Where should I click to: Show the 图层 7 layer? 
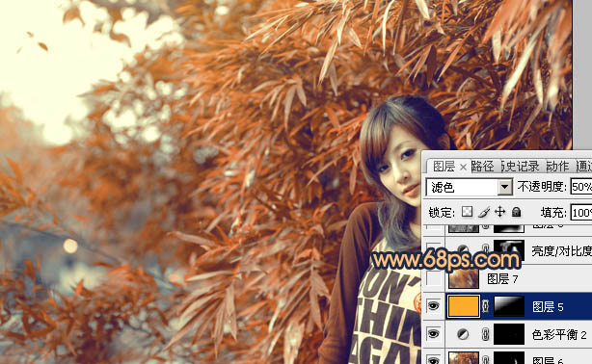pyautogui.click(x=433, y=278)
